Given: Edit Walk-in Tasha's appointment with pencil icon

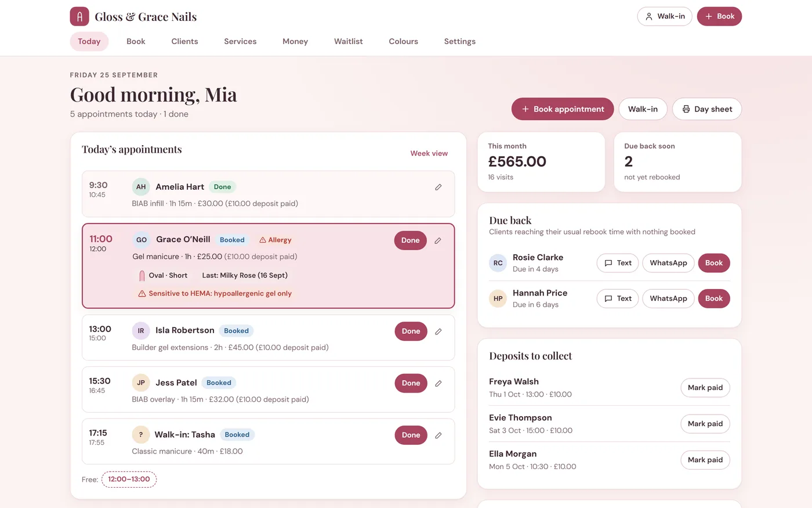Looking at the screenshot, I should click(x=438, y=435).
